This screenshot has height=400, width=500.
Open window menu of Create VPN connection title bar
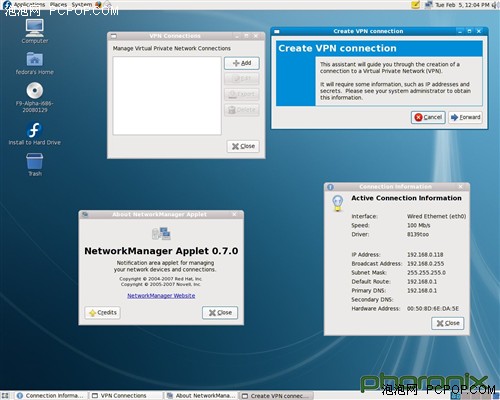[x=277, y=31]
